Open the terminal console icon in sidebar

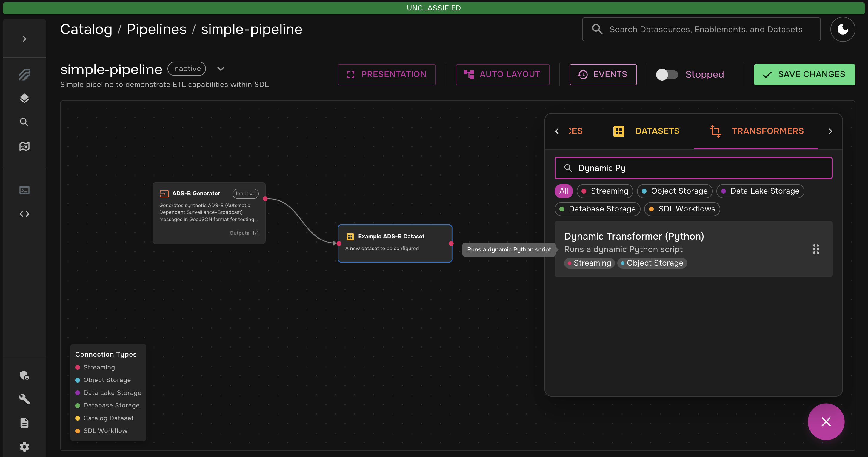coord(24,190)
